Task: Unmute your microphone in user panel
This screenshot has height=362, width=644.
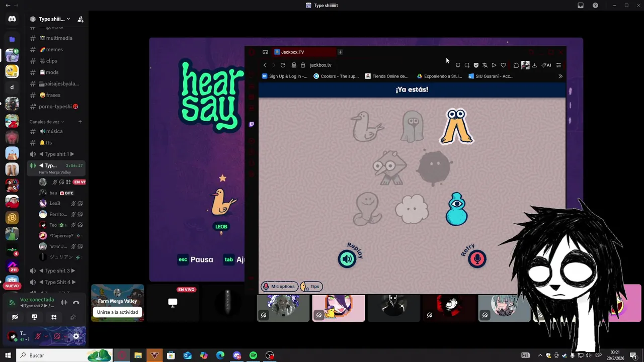Action: point(38,336)
